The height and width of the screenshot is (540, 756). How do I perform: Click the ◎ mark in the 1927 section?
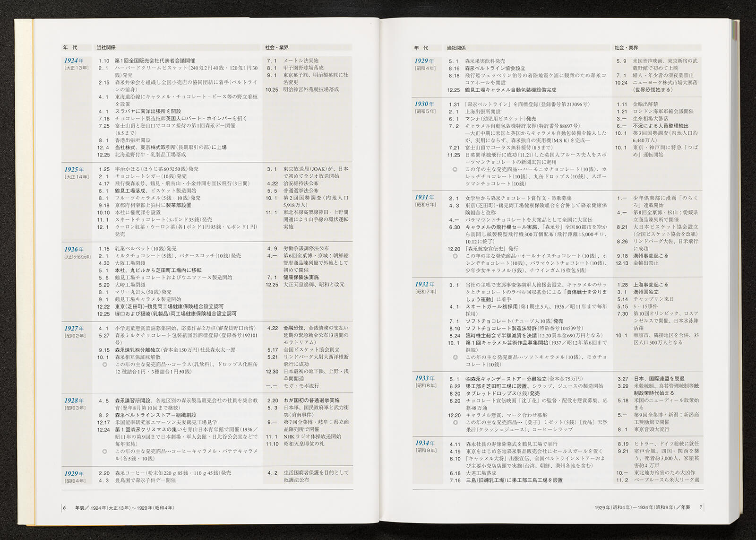[105, 365]
